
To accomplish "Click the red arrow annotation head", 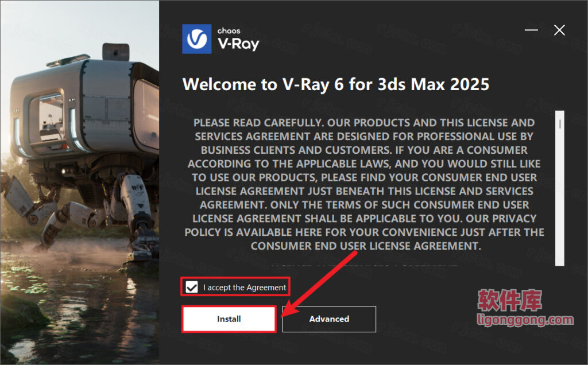I will click(289, 308).
